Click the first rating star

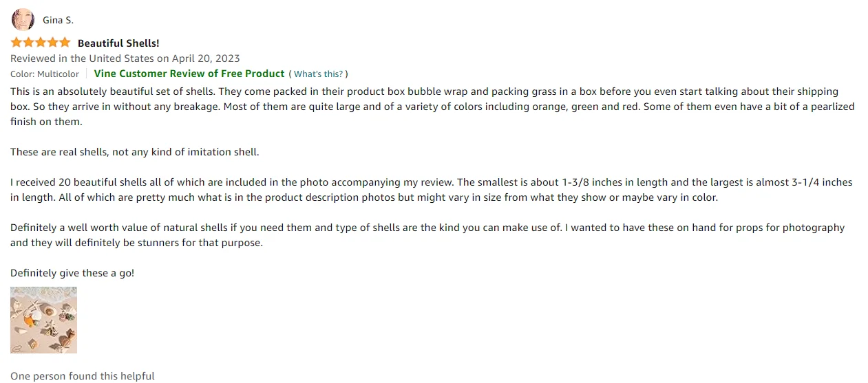[17, 43]
